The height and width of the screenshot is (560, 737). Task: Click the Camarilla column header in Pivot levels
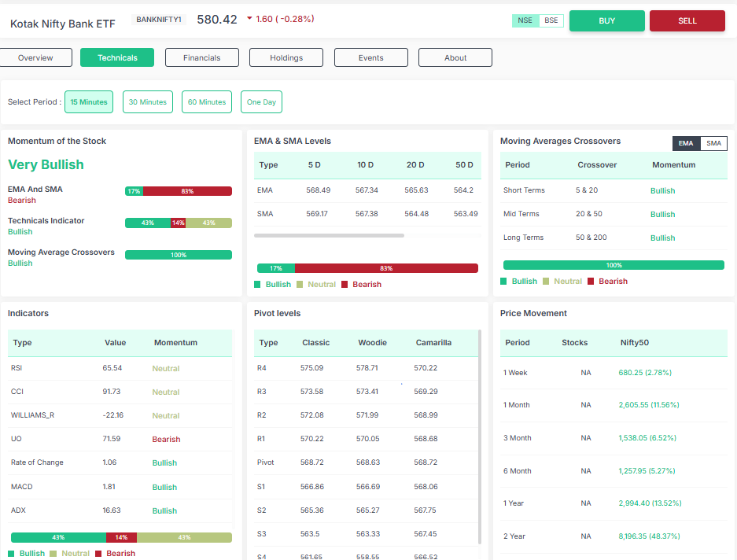433,343
